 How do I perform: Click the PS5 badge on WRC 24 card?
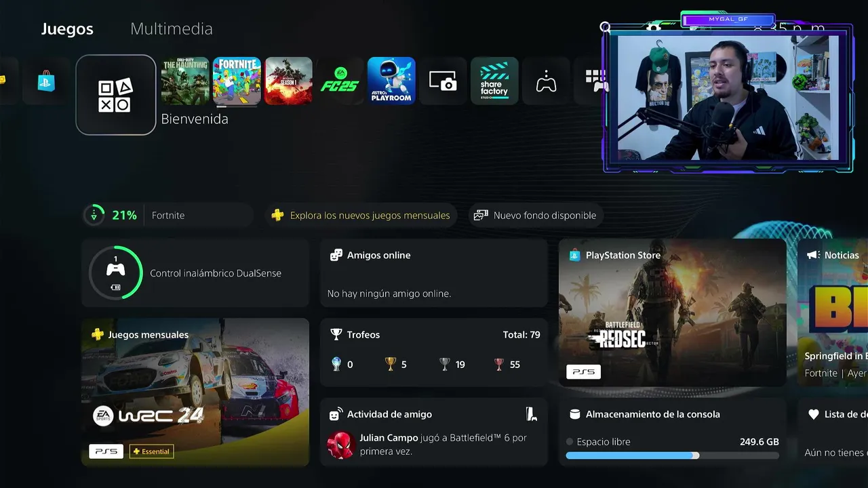(106, 451)
